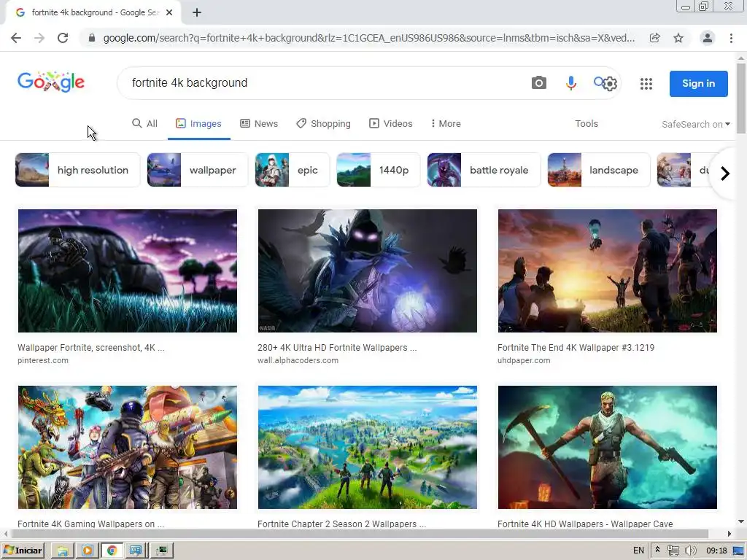
Task: Click the horizontal scrollbar right arrow
Action: (x=729, y=533)
